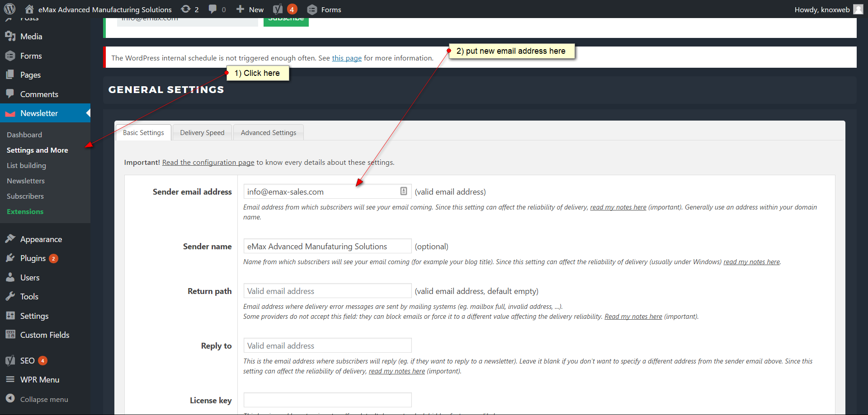Click the Users person icon

pyautogui.click(x=10, y=277)
